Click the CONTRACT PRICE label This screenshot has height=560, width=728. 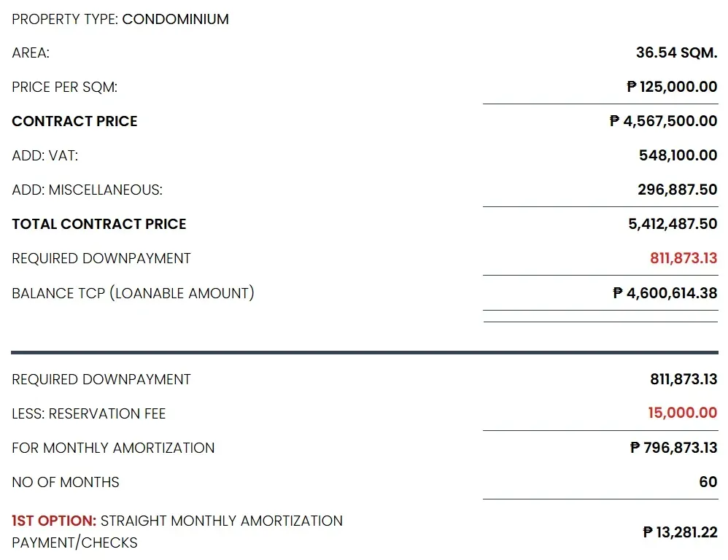click(74, 121)
